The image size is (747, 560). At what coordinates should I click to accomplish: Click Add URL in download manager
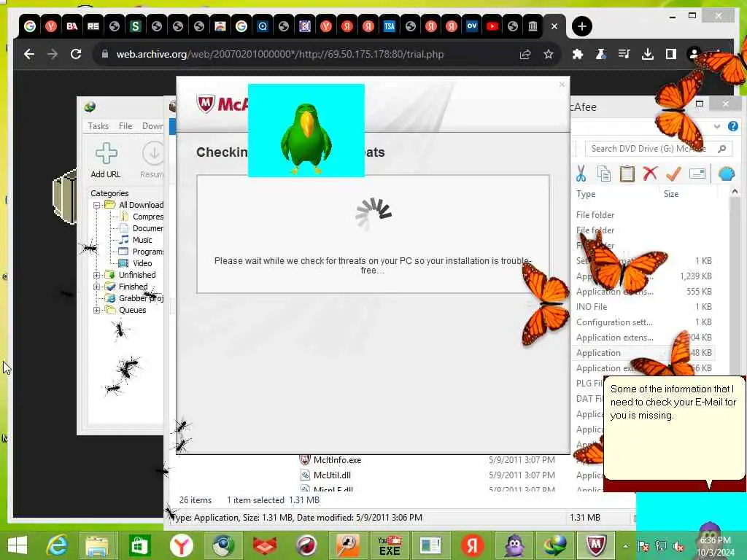click(106, 160)
